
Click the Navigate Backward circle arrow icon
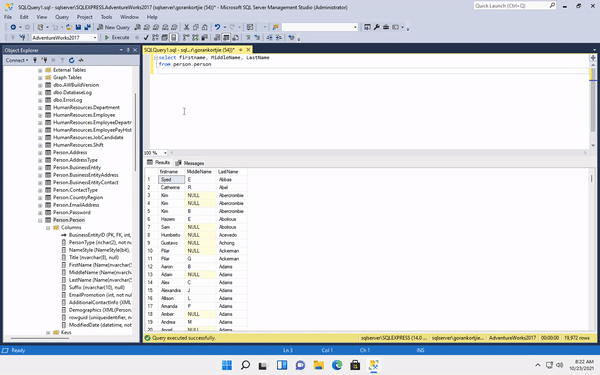13,27
